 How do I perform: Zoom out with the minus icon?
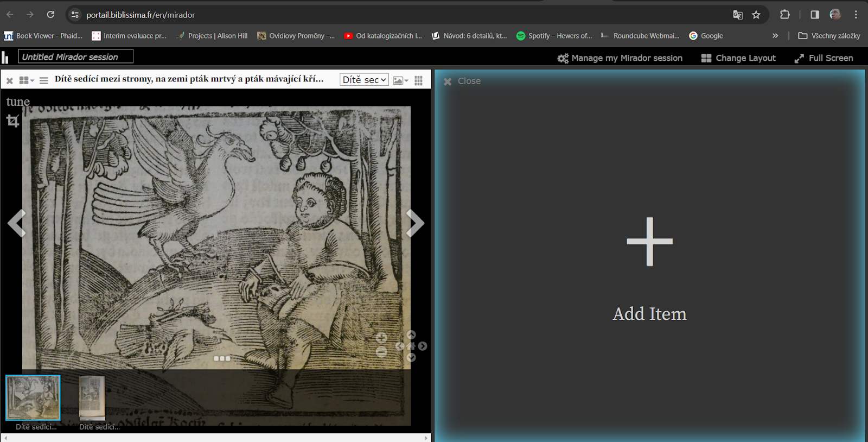[x=381, y=352]
